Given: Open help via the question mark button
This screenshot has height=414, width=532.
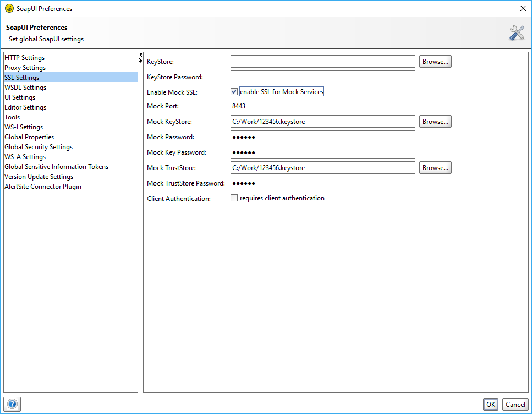Looking at the screenshot, I should pyautogui.click(x=12, y=404).
